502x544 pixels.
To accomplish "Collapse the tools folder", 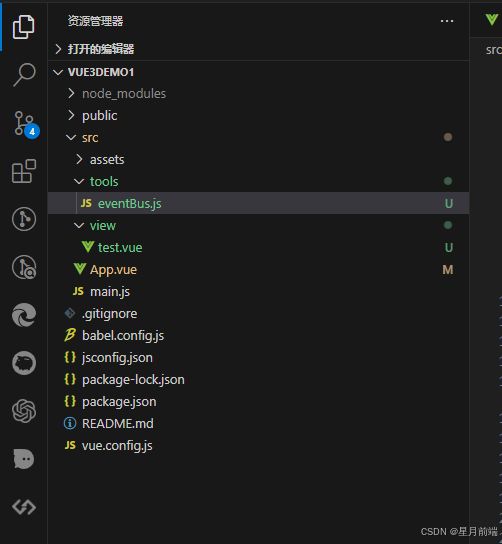I will [x=258, y=181].
